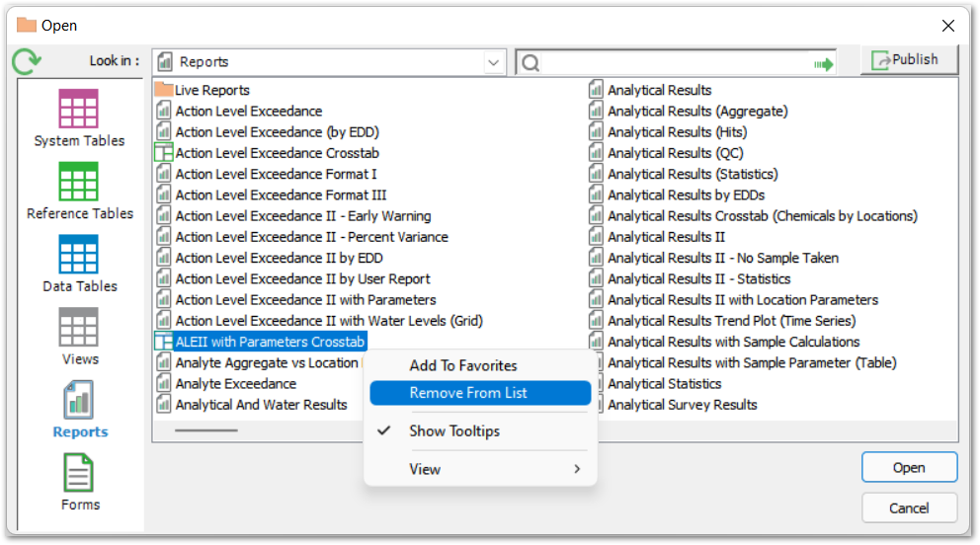
Task: Click inside the search input field
Action: coord(672,63)
